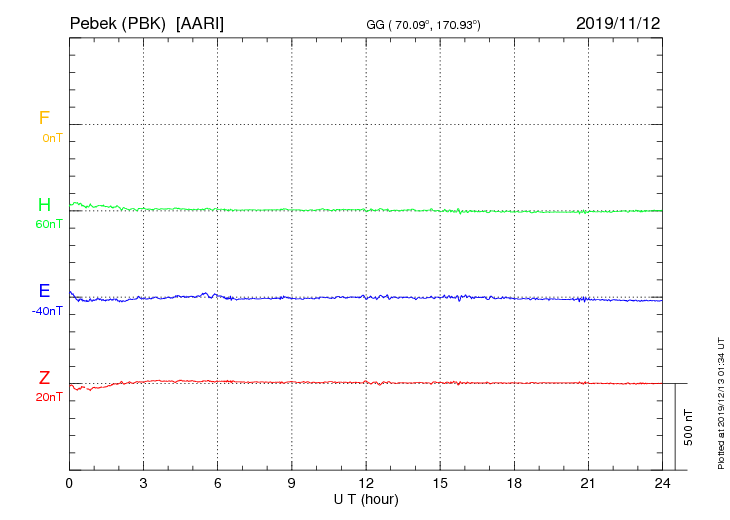
Task: Click the 3 hour tick label
Action: [143, 484]
